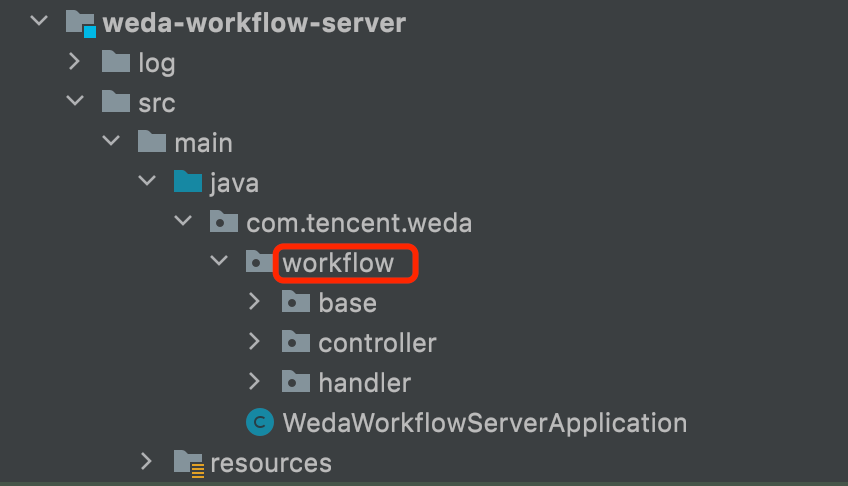This screenshot has width=848, height=486.
Task: Click the com.tencent.weda package icon
Action: [x=224, y=221]
